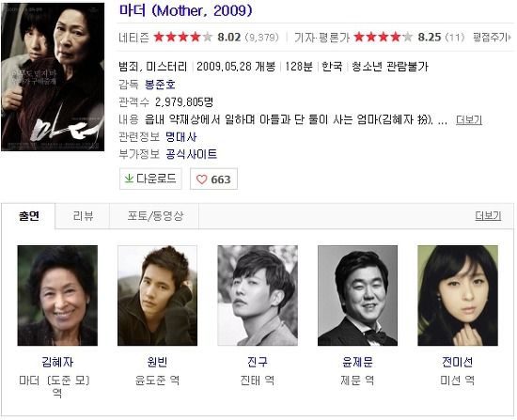Visit the 공식사이트 link
517x420 pixels.
click(x=191, y=154)
